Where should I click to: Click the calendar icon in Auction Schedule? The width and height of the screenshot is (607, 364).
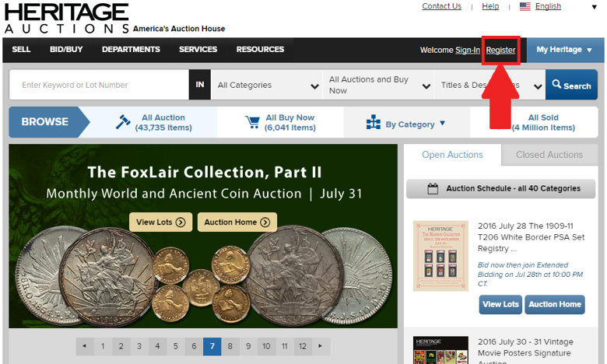coord(433,189)
